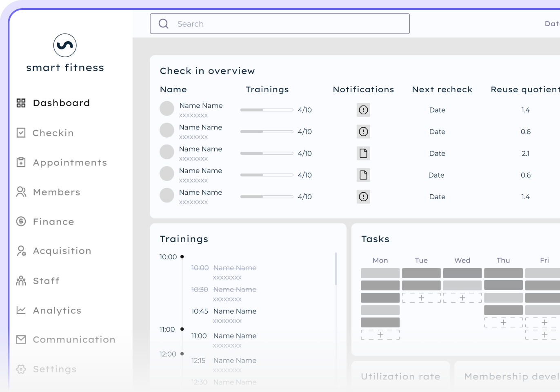Click the Appointments clipboard icon
This screenshot has height=392, width=560.
[21, 163]
